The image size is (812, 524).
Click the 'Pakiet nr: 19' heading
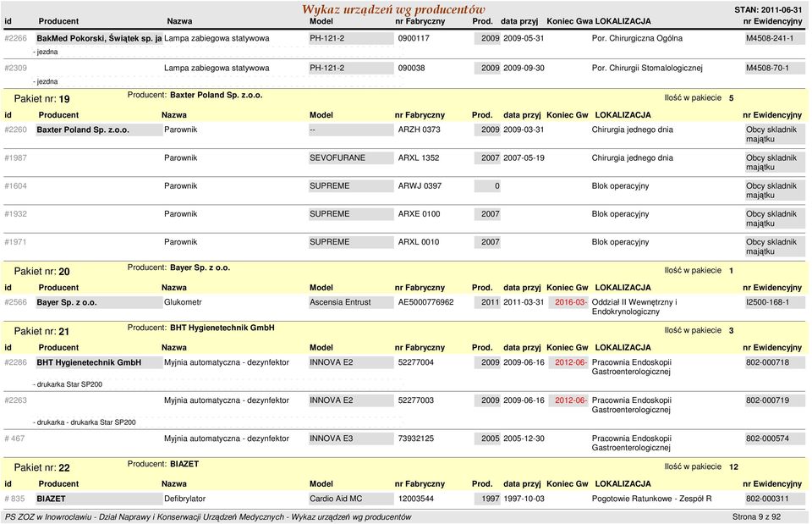[x=41, y=99]
